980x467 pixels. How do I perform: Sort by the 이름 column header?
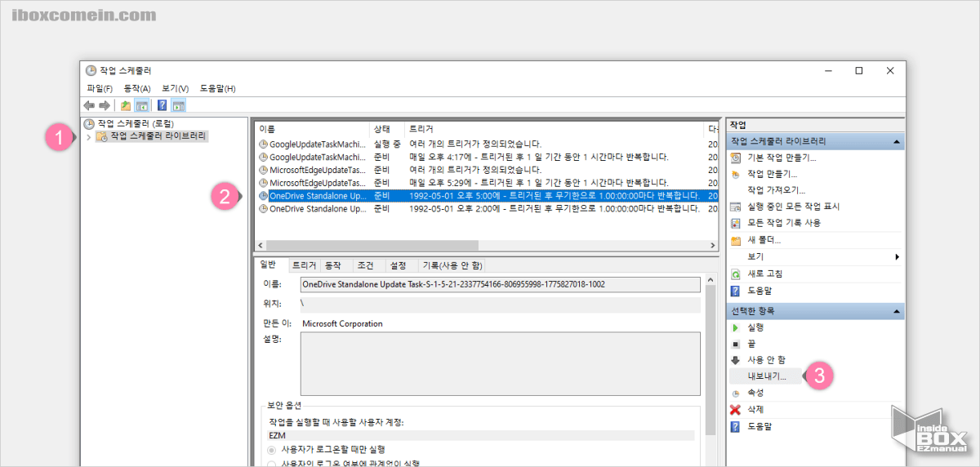[312, 129]
